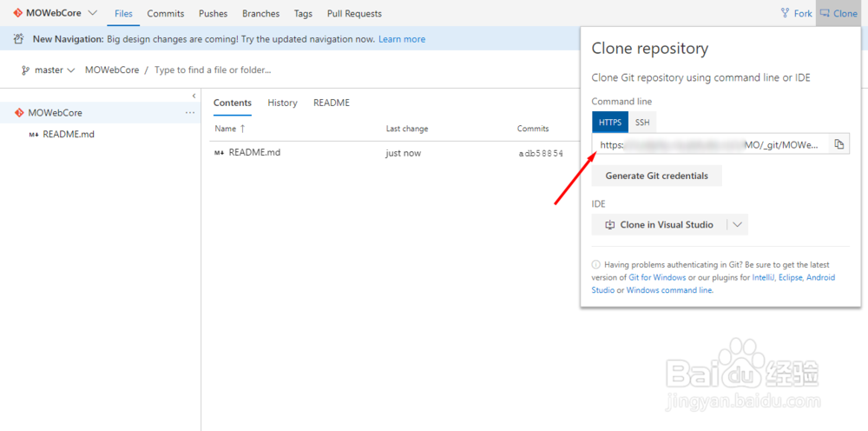Select the SSH clone option
This screenshot has height=431, width=868.
pos(642,123)
